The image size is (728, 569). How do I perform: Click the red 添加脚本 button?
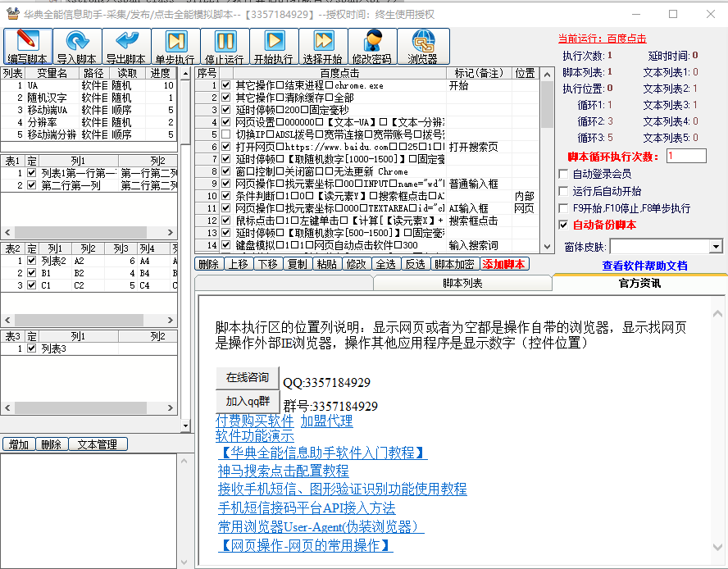tap(504, 264)
